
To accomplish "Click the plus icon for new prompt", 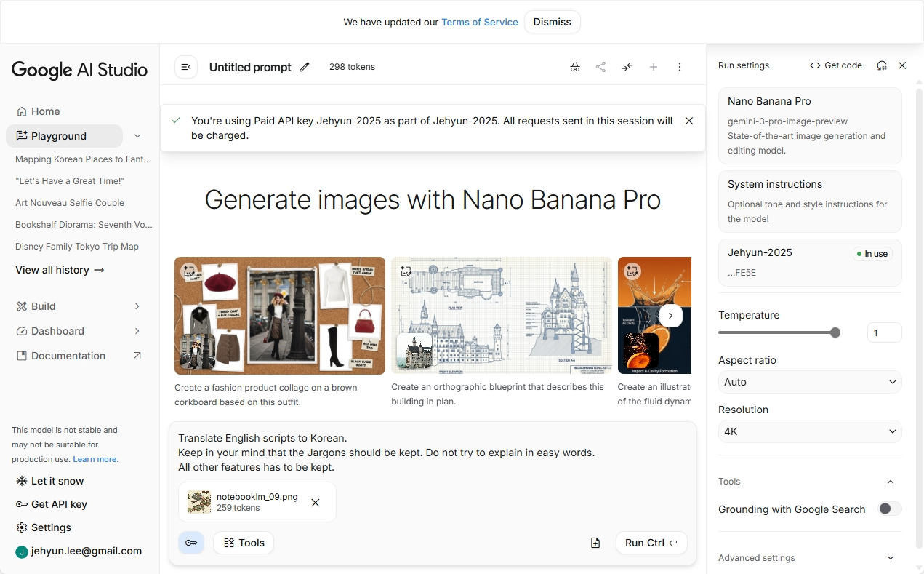I will point(654,67).
